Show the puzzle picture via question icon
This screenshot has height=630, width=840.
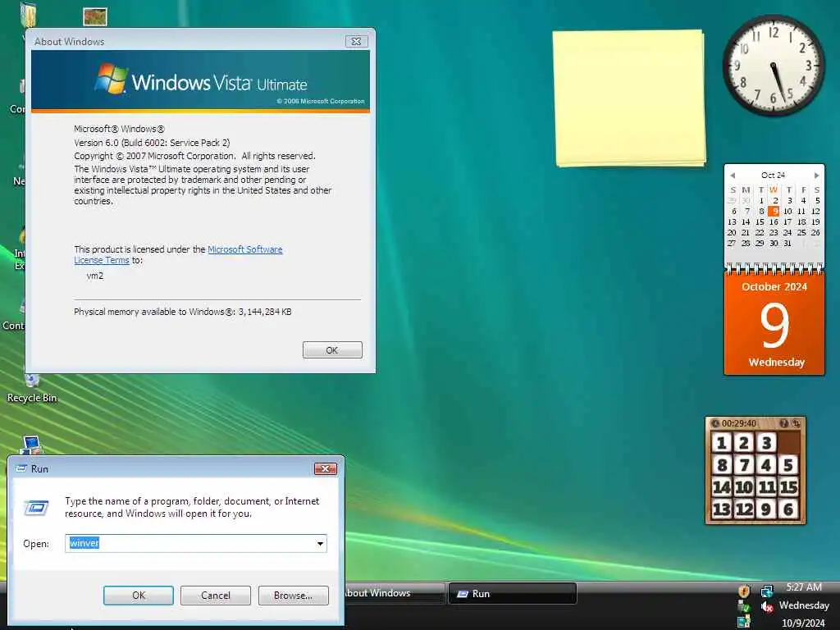pyautogui.click(x=783, y=423)
